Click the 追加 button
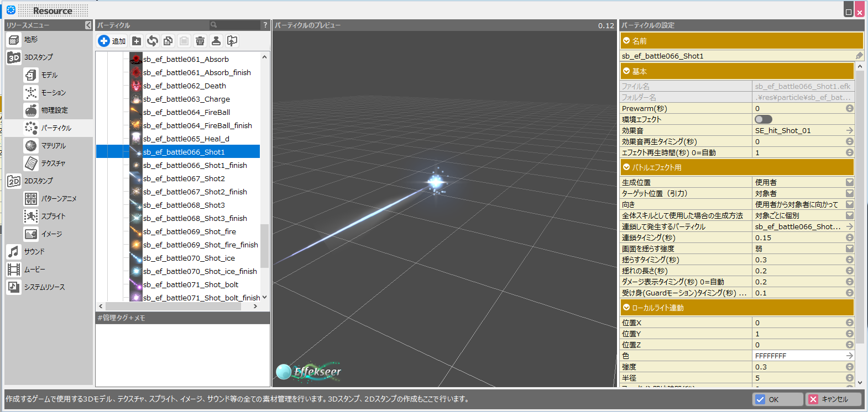This screenshot has height=412, width=868. (112, 41)
